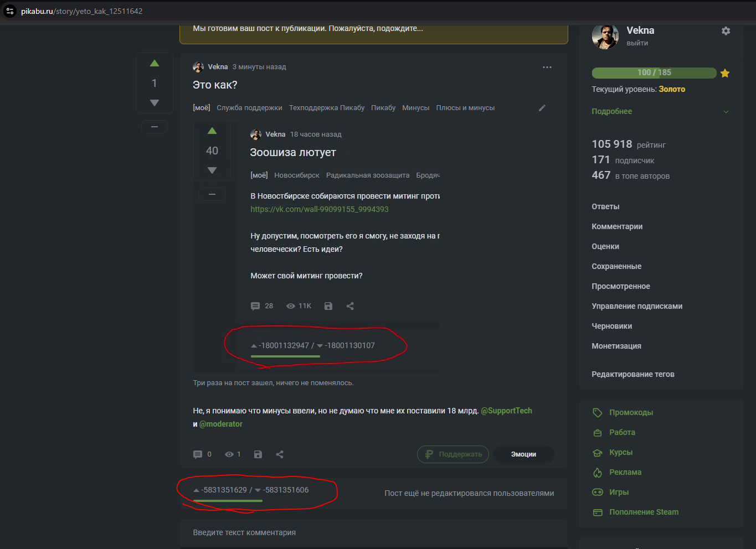Open profile settings gear icon

726,31
